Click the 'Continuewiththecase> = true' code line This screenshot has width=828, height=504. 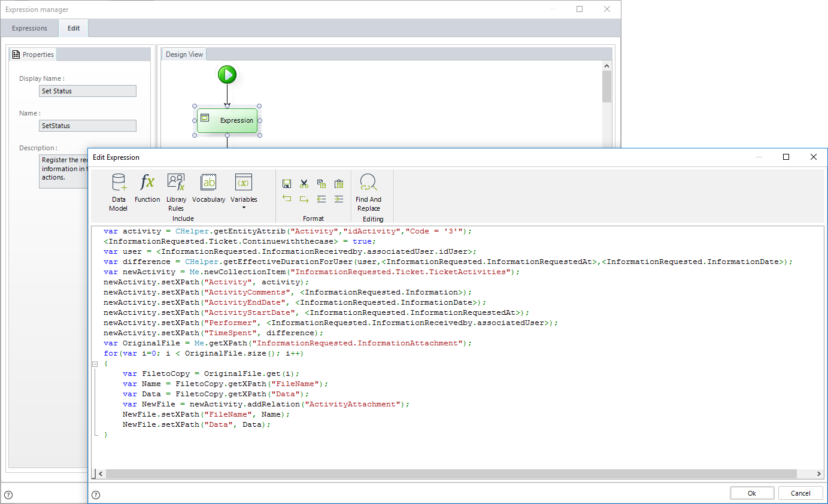point(239,241)
